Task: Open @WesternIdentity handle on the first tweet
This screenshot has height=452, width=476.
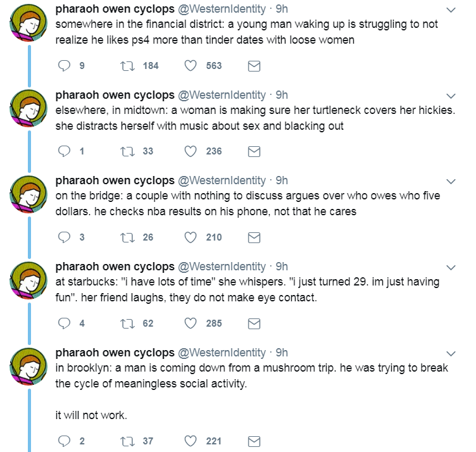Action: pyautogui.click(x=222, y=9)
